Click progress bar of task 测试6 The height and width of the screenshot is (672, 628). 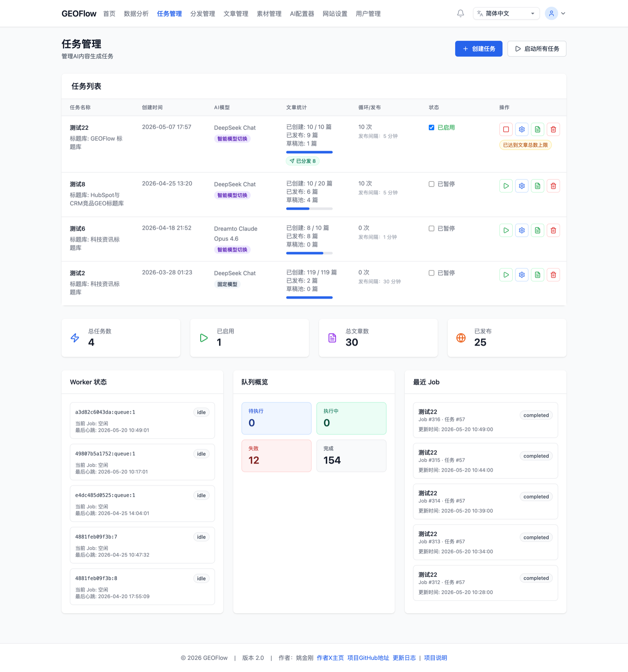[309, 253]
